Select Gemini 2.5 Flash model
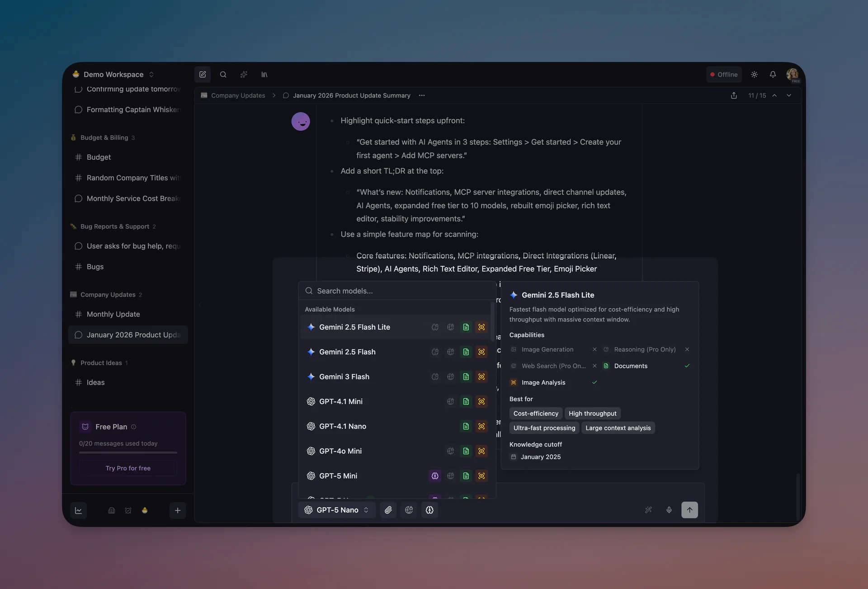Viewport: 868px width, 589px height. click(396, 352)
